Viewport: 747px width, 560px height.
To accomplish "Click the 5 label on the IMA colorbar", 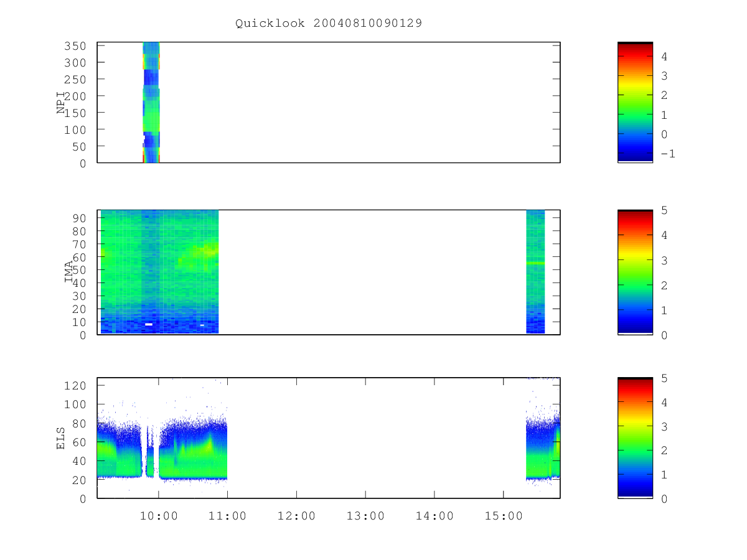I will coord(664,210).
